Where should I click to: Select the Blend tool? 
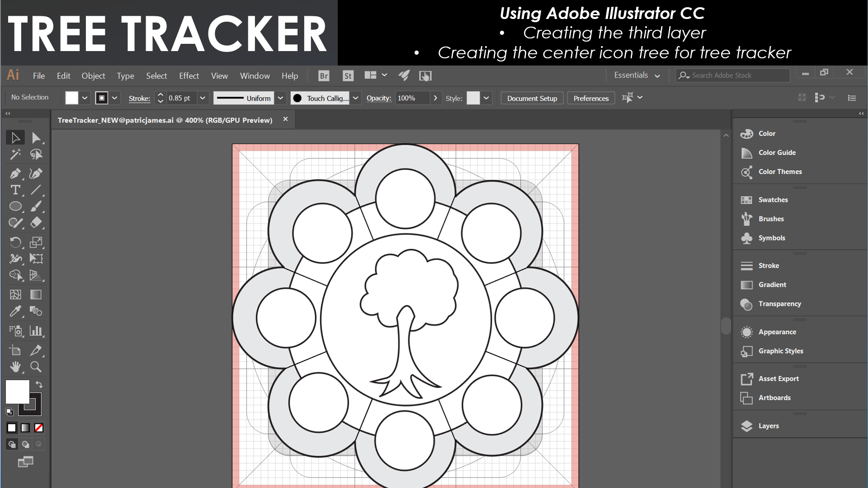point(36,311)
